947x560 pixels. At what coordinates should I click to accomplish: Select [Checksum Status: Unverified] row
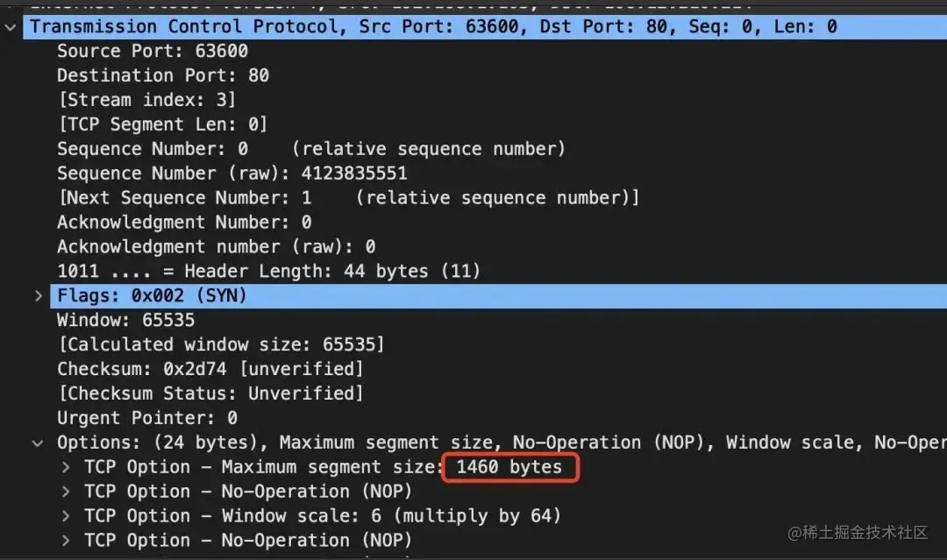pyautogui.click(x=210, y=394)
